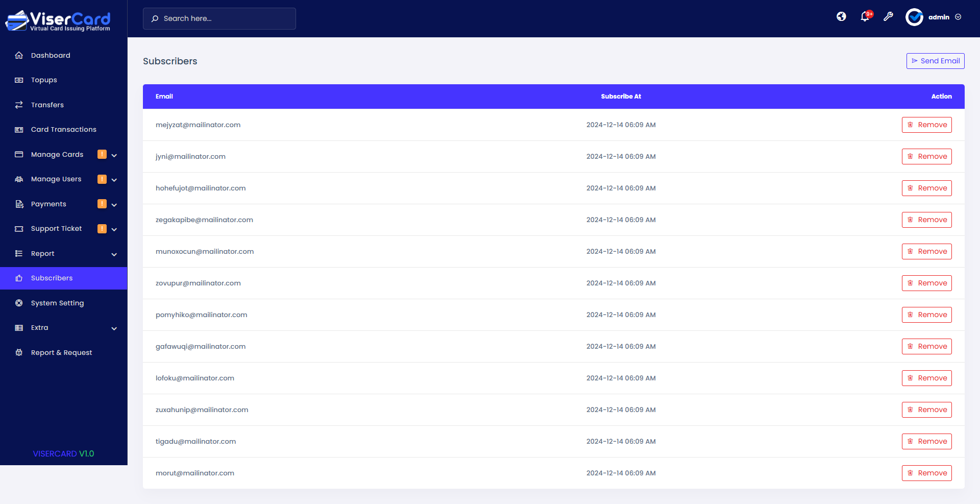Click the Extra sidebar icon
980x504 pixels.
(x=19, y=328)
